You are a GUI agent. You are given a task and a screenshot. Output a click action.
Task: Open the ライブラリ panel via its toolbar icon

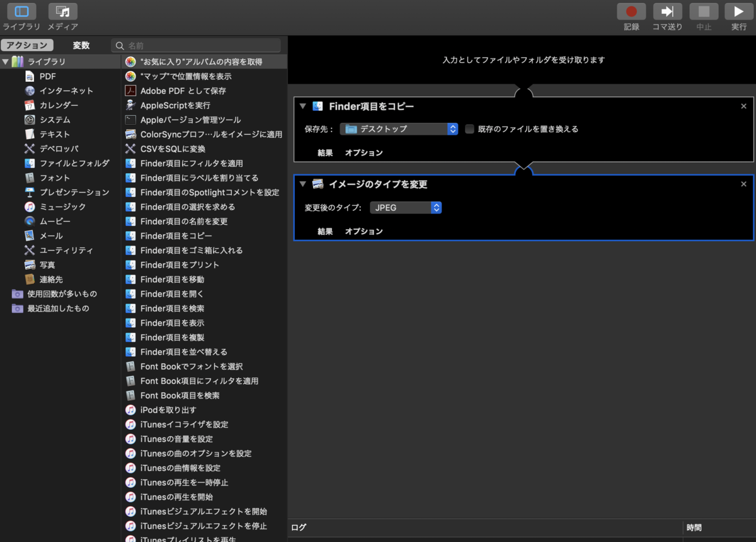21,11
